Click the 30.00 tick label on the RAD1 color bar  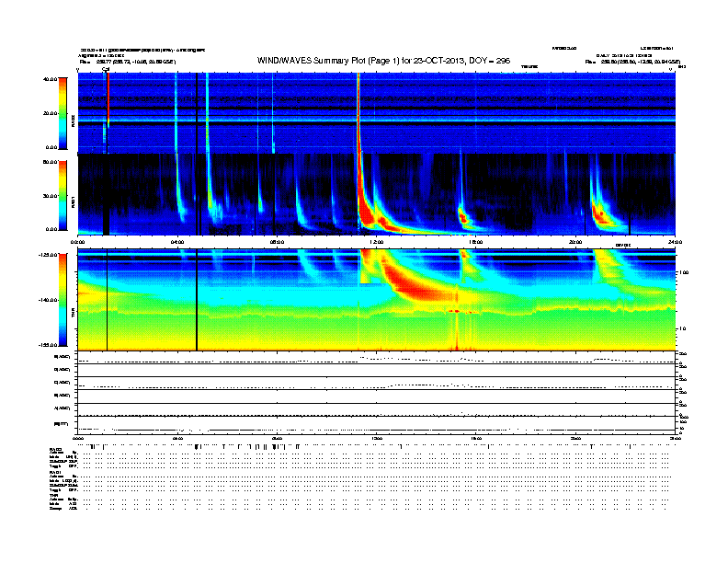(x=50, y=196)
